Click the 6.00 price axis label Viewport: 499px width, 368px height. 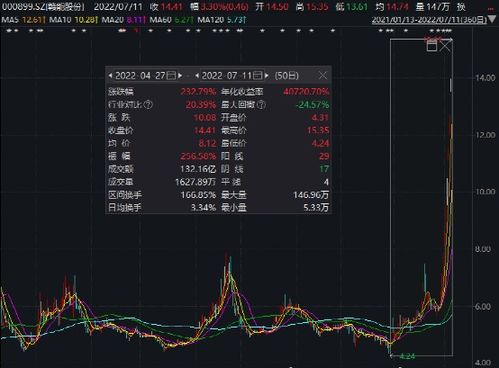coord(482,306)
